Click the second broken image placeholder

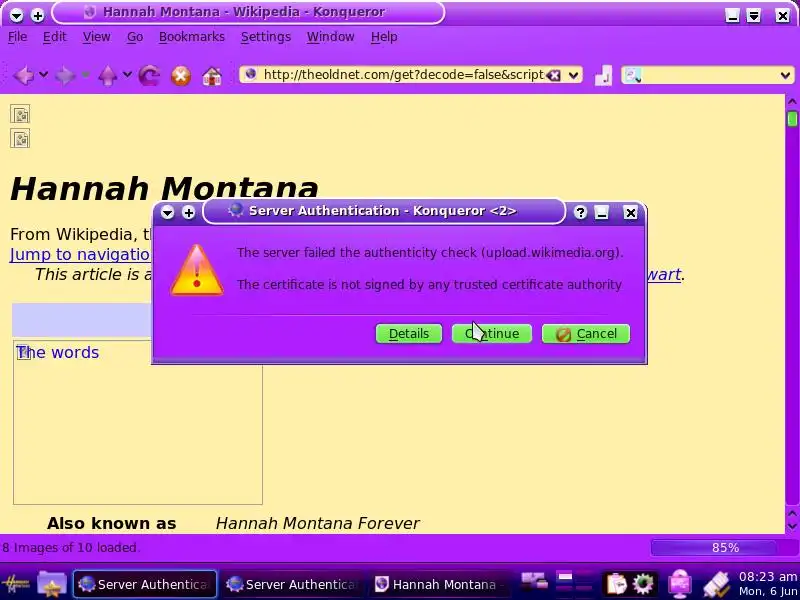click(20, 139)
